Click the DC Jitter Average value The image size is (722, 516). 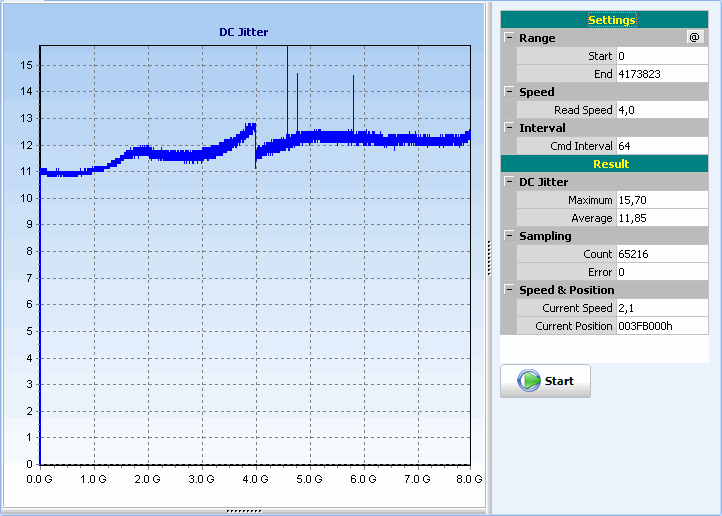click(x=661, y=218)
